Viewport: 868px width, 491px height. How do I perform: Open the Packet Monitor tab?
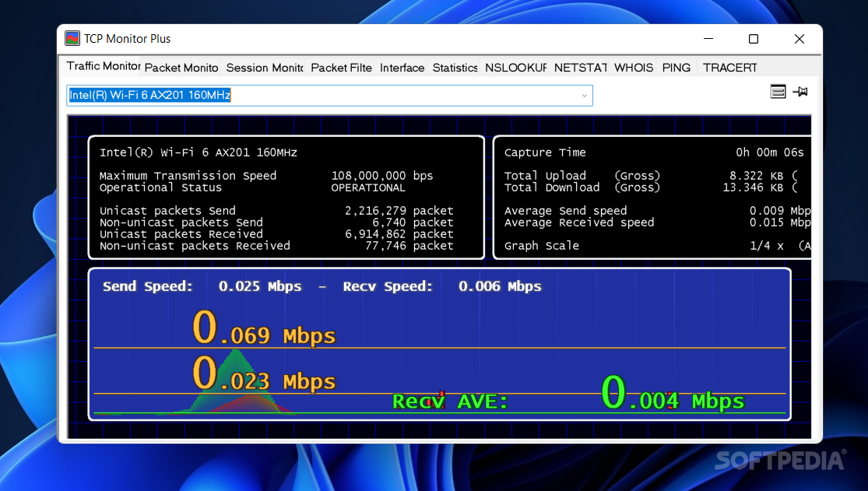pos(181,68)
